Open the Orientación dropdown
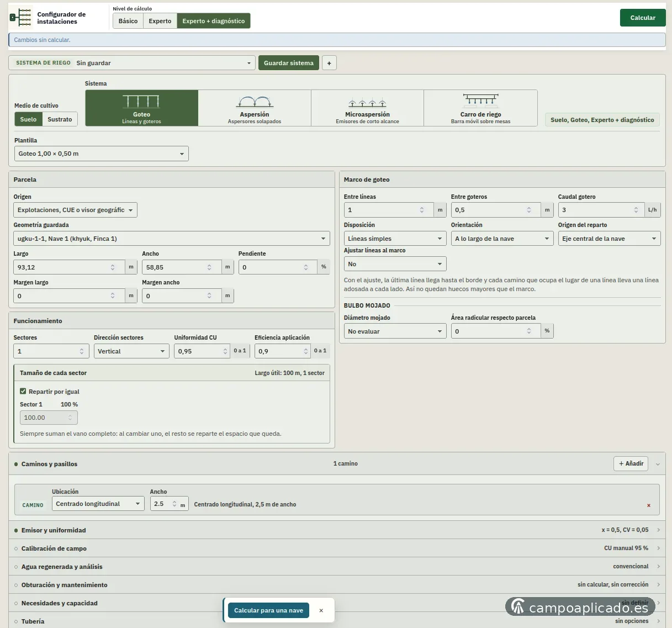This screenshot has width=672, height=628. [x=502, y=239]
